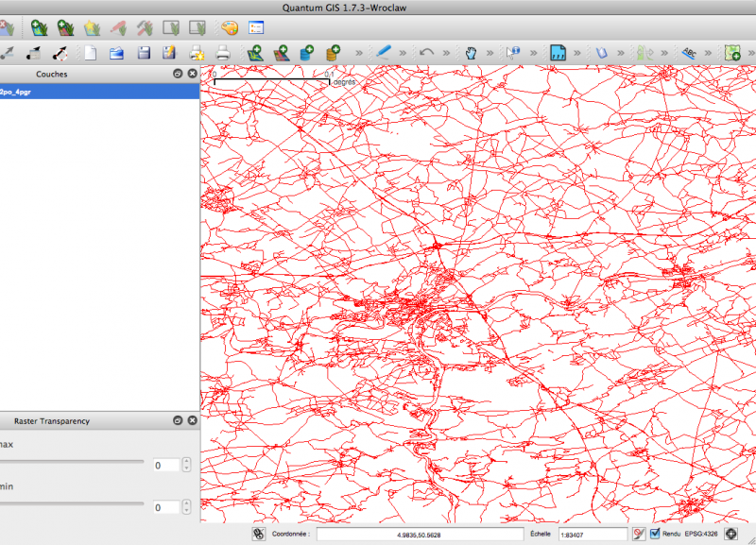Screen dimensions: 756x545
Task: Expand the overflow chevron after the Undo icon
Action: 447,53
